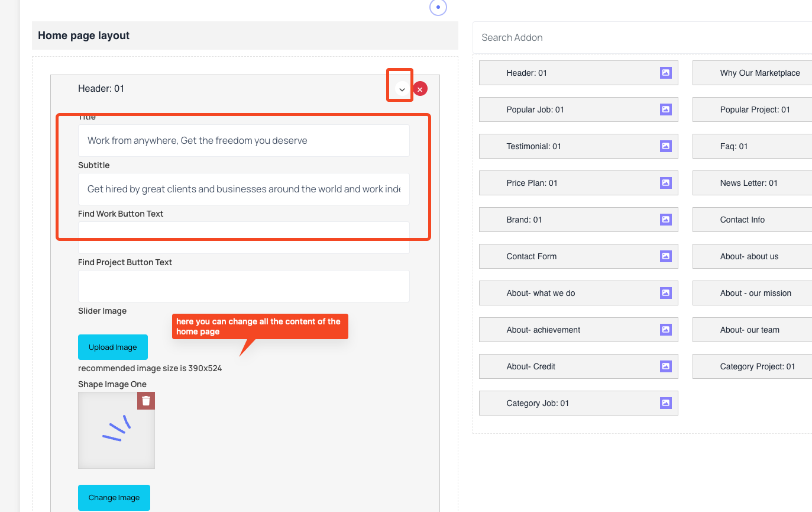Click the image icon beside Popular Job: 01
This screenshot has height=512, width=812.
(666, 110)
